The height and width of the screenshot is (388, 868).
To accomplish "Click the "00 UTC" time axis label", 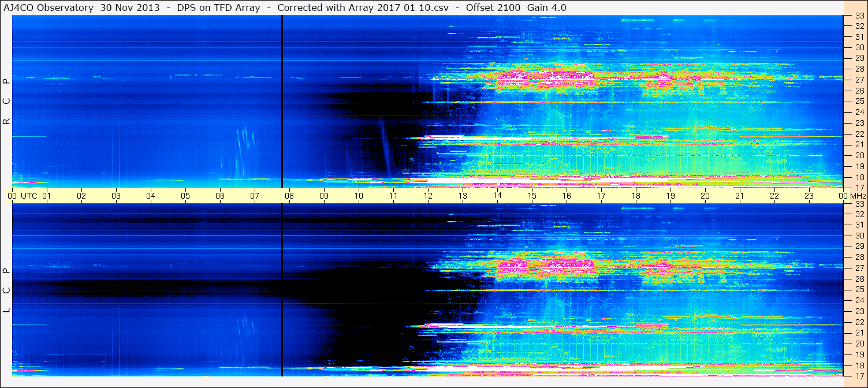I will click(x=23, y=196).
